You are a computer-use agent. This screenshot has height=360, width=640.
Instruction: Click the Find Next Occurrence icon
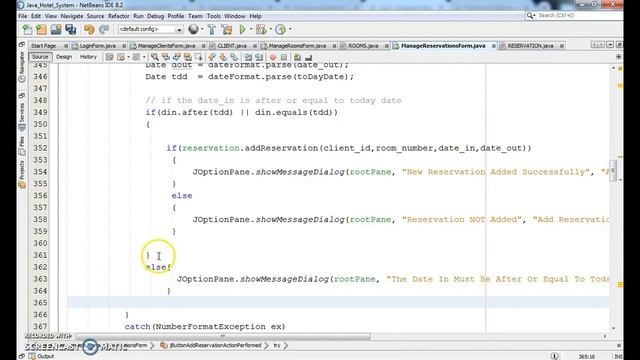click(x=177, y=57)
